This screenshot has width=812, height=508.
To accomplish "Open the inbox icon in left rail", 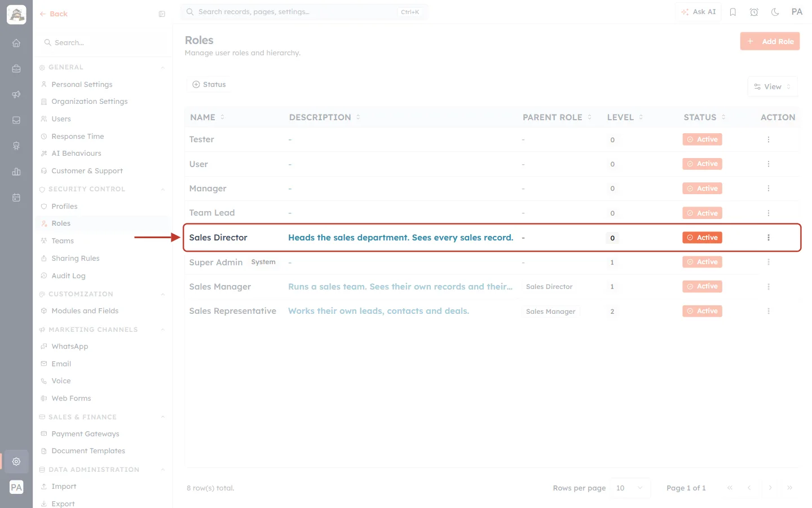I will pos(16,120).
